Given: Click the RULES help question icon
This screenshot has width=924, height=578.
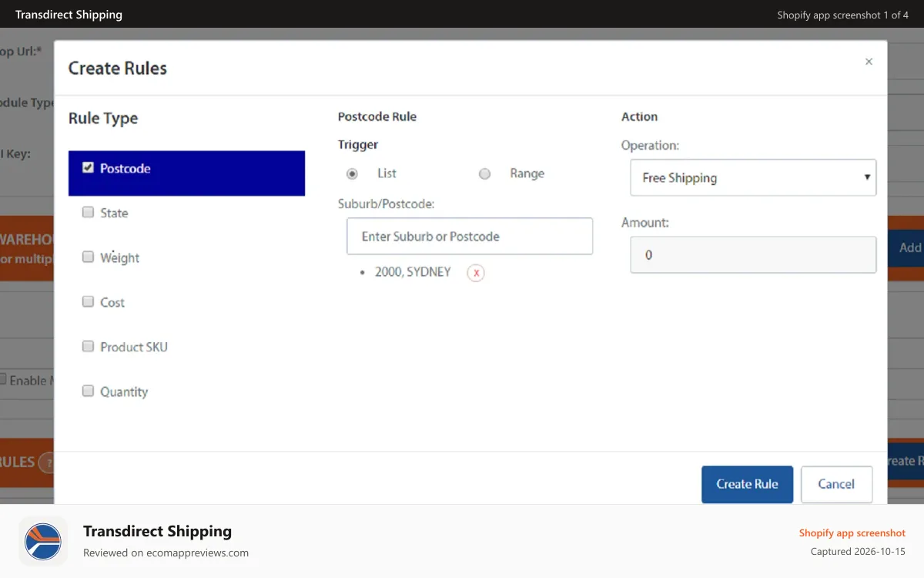Looking at the screenshot, I should pos(47,462).
